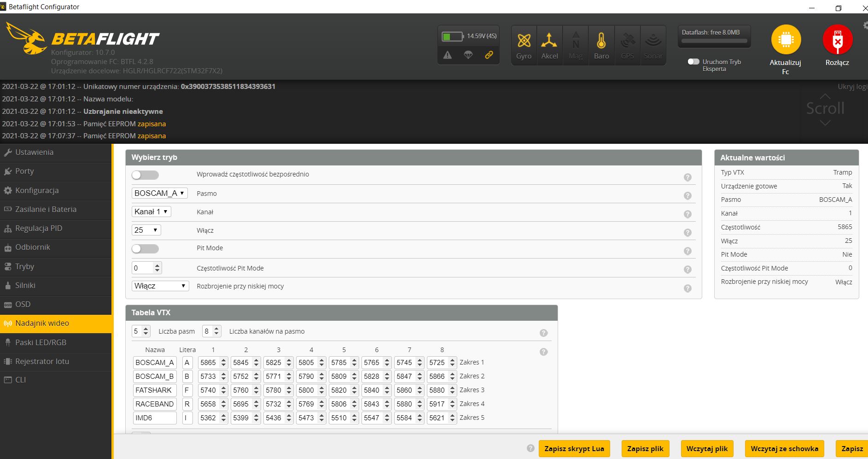Open the BOSCAM_A Pasmo dropdown
Image resolution: width=868 pixels, height=459 pixels.
pyautogui.click(x=160, y=193)
